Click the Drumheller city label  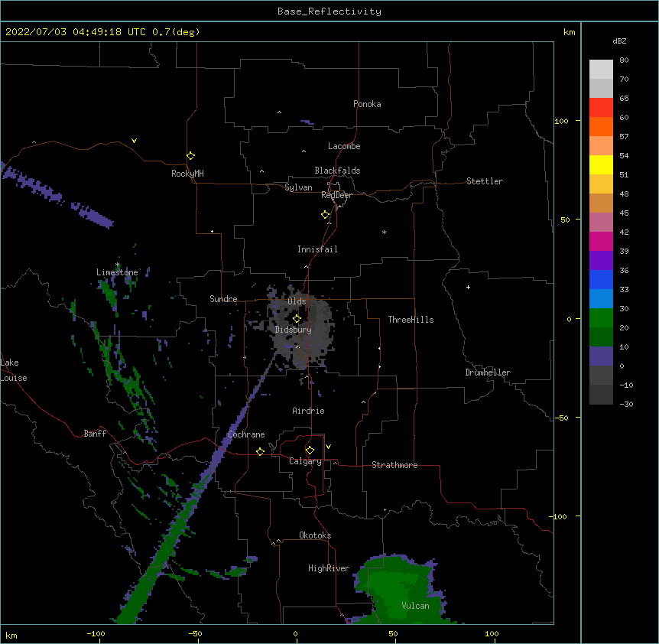pos(488,372)
